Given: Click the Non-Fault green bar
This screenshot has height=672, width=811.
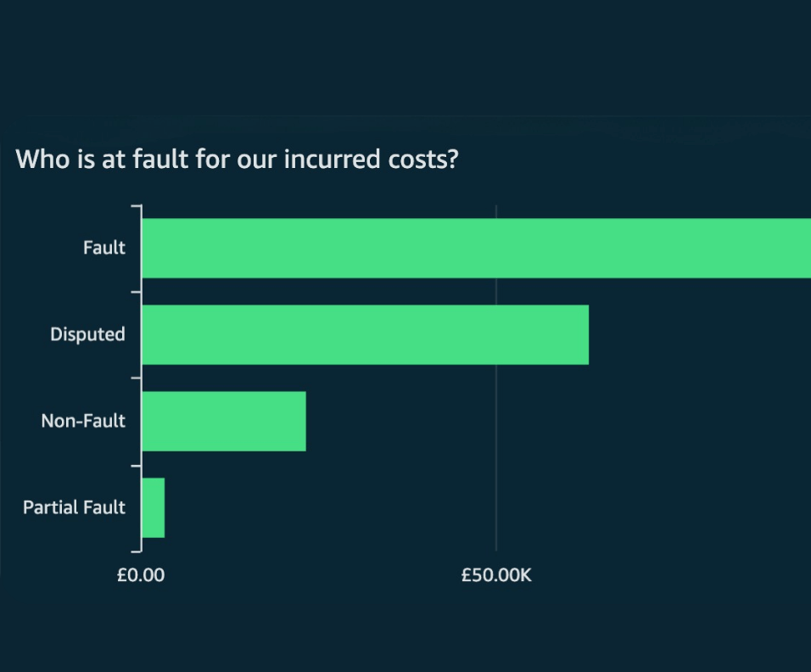Looking at the screenshot, I should [224, 421].
